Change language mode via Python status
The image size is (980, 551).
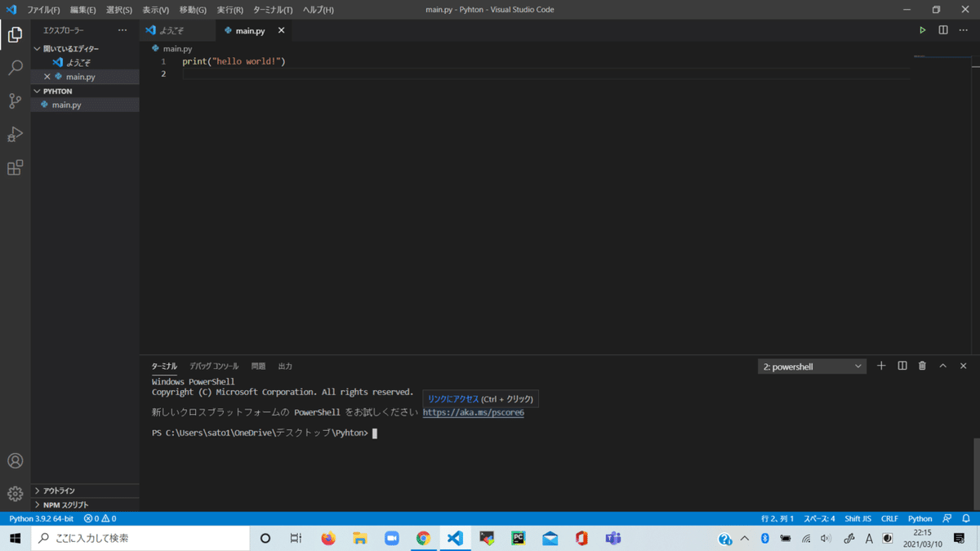coord(920,518)
